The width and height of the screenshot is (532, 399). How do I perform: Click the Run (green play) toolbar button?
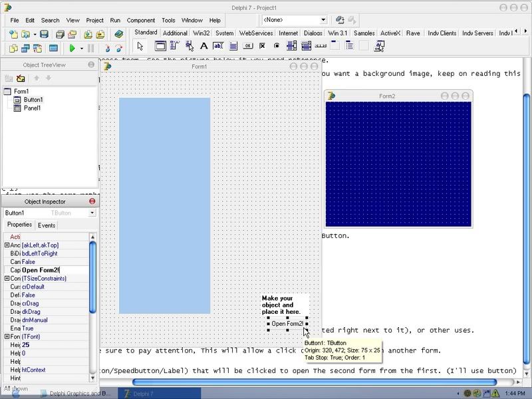point(72,49)
